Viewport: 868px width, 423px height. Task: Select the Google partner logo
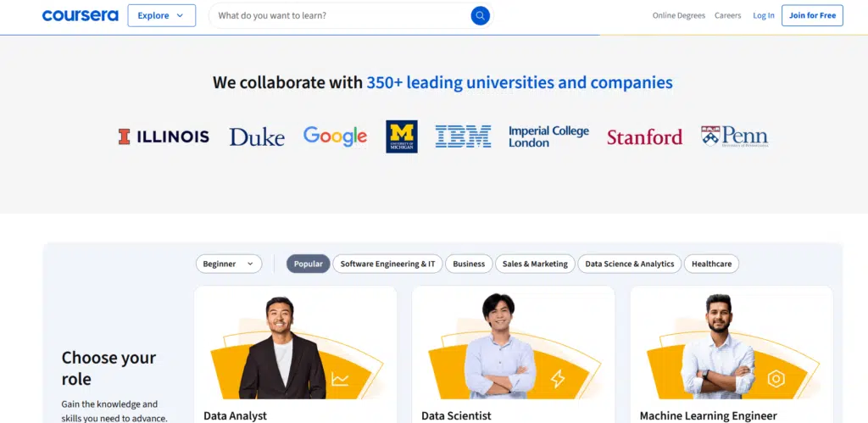[335, 136]
